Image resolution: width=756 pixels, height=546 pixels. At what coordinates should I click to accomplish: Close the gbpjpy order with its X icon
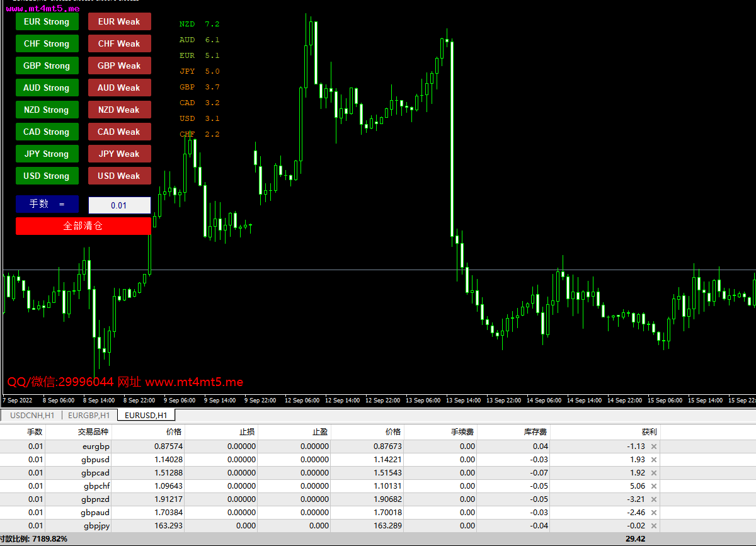[x=653, y=526]
